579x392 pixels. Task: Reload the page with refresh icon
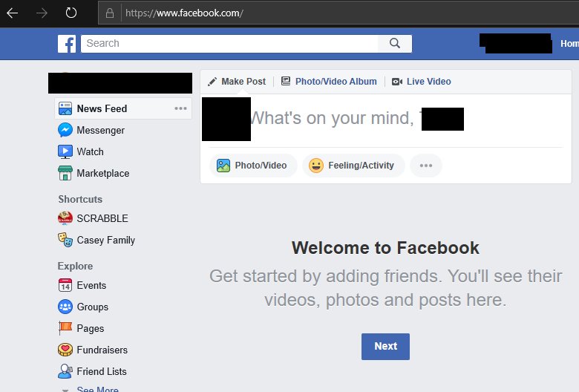71,13
